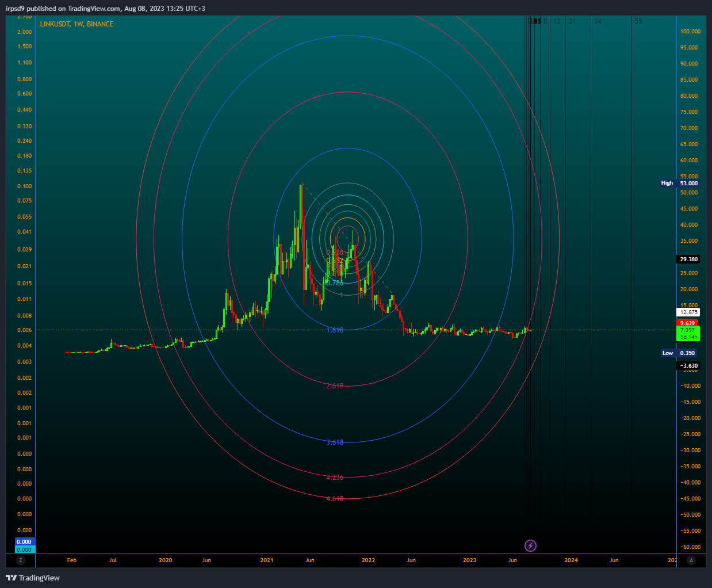Click the 0.006 left scale value

(25, 330)
